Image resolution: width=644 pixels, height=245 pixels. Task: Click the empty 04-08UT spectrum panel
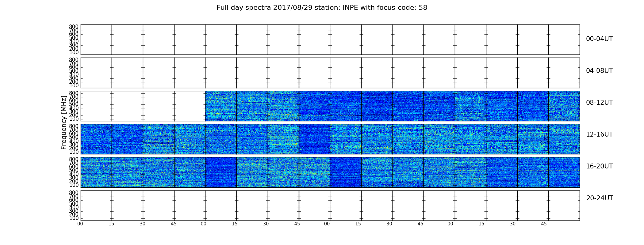click(x=330, y=73)
